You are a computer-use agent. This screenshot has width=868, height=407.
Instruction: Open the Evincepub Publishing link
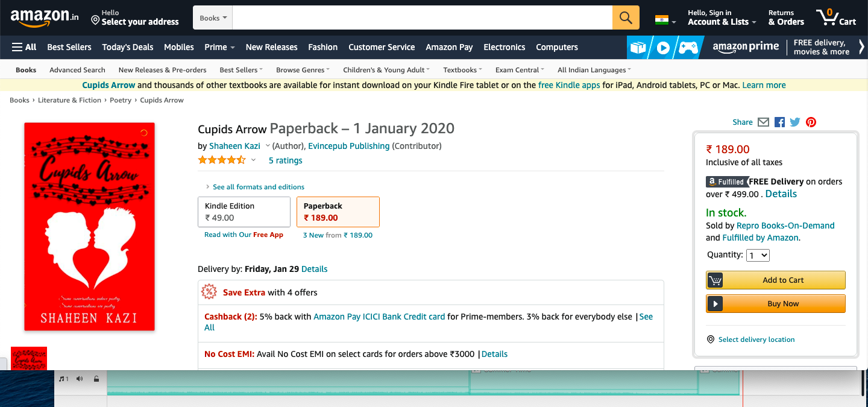coord(349,146)
